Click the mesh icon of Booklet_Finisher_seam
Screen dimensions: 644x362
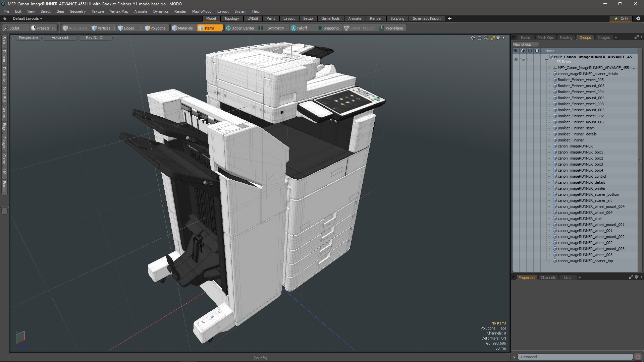(x=555, y=128)
